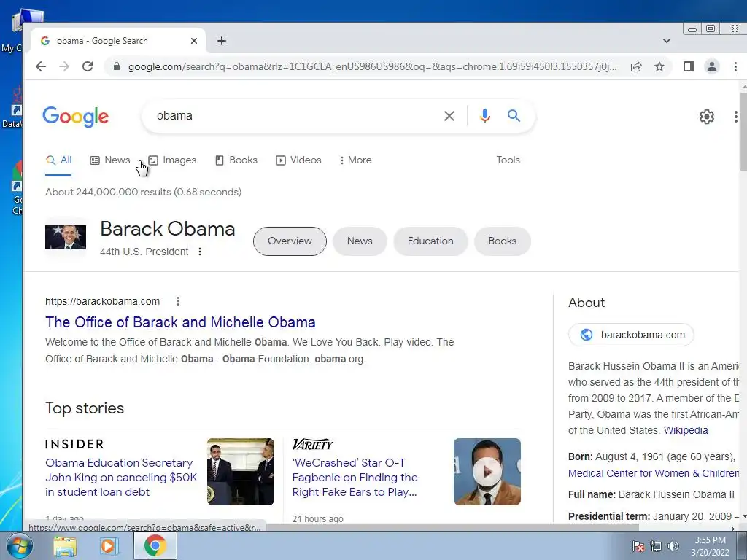Click the padlock icon in address bar
The image size is (747, 560).
pyautogui.click(x=116, y=66)
